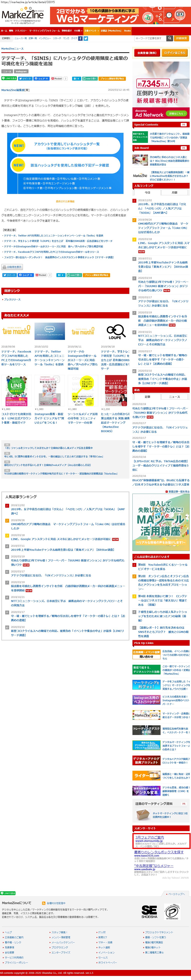Click the RSS feed icon in footer
This screenshot has height=980, width=191.
click(x=45, y=902)
